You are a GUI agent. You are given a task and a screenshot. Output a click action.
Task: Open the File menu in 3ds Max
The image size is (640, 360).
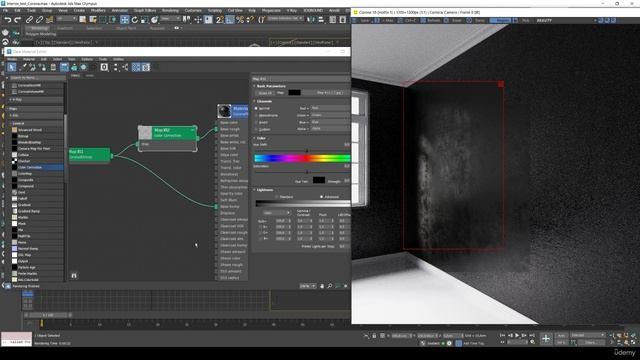click(x=5, y=10)
